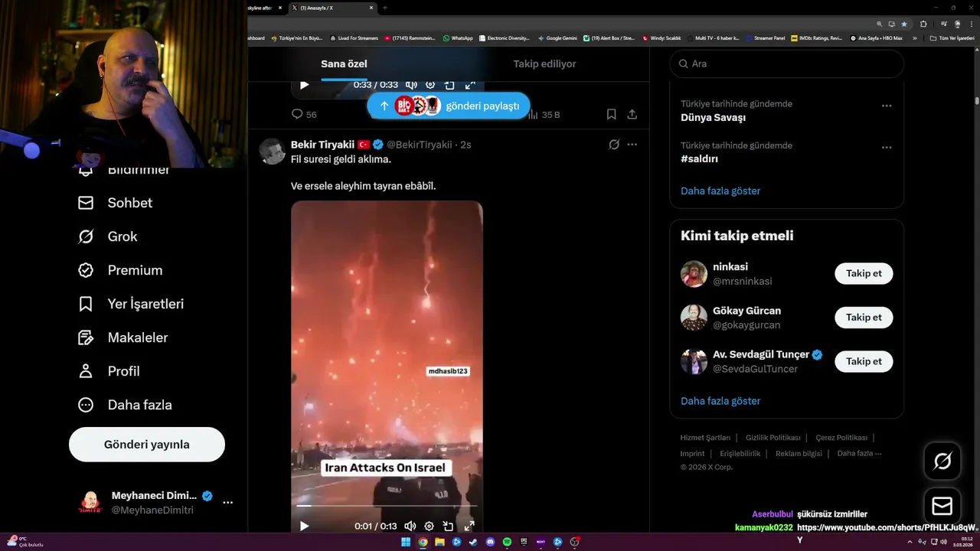Go to Profil page
The height and width of the screenshot is (551, 980).
coord(109,371)
